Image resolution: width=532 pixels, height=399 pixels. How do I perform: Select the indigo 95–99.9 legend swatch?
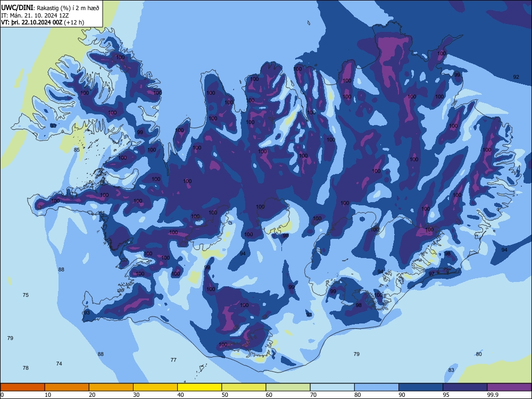[x=465, y=387]
